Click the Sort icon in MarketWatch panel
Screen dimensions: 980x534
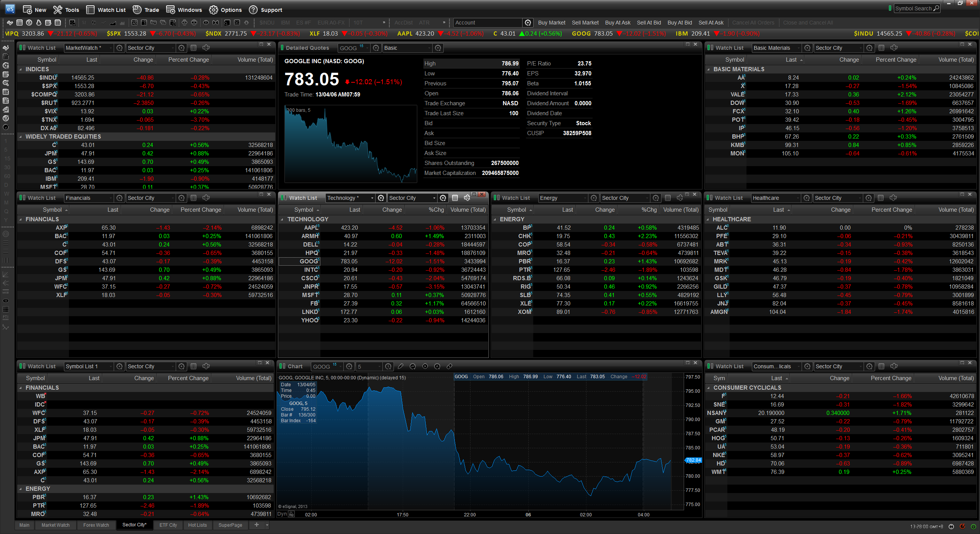[x=206, y=48]
